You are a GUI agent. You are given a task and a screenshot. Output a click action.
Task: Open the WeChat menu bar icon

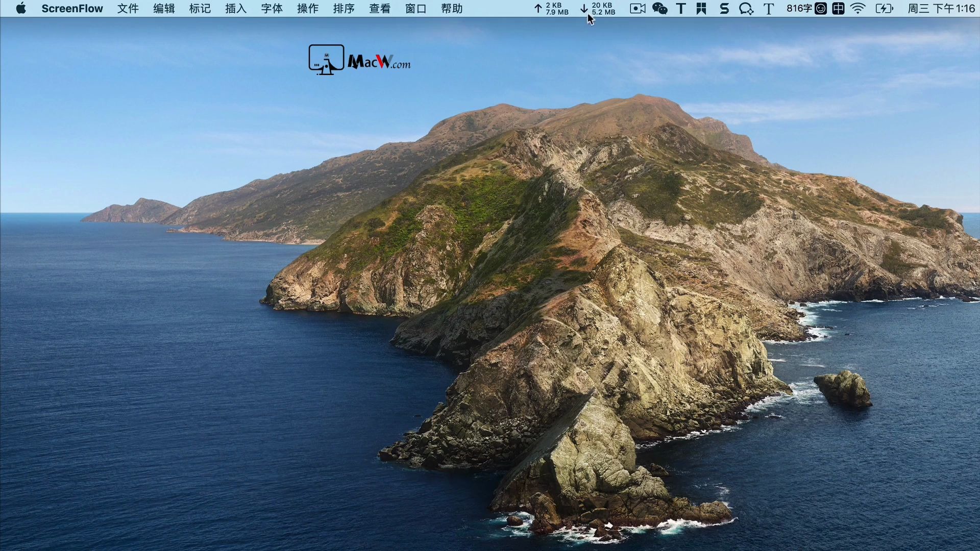point(660,9)
